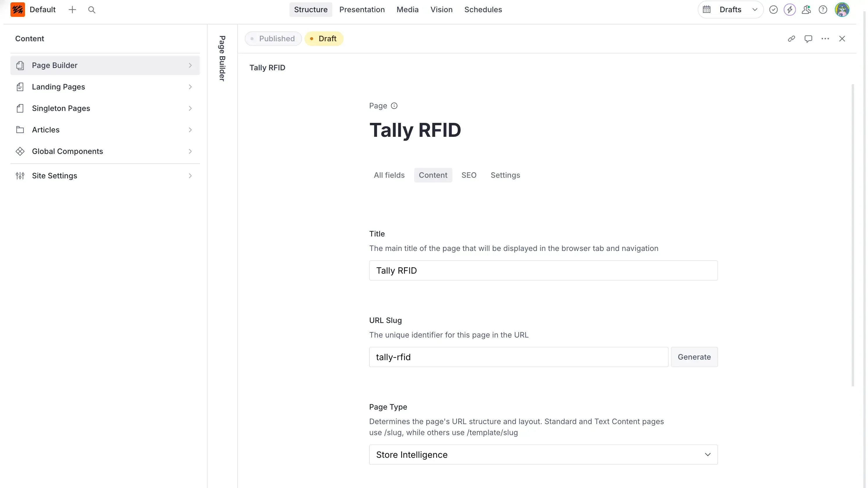868x488 pixels.
Task: Open the comments panel icon
Action: 809,38
